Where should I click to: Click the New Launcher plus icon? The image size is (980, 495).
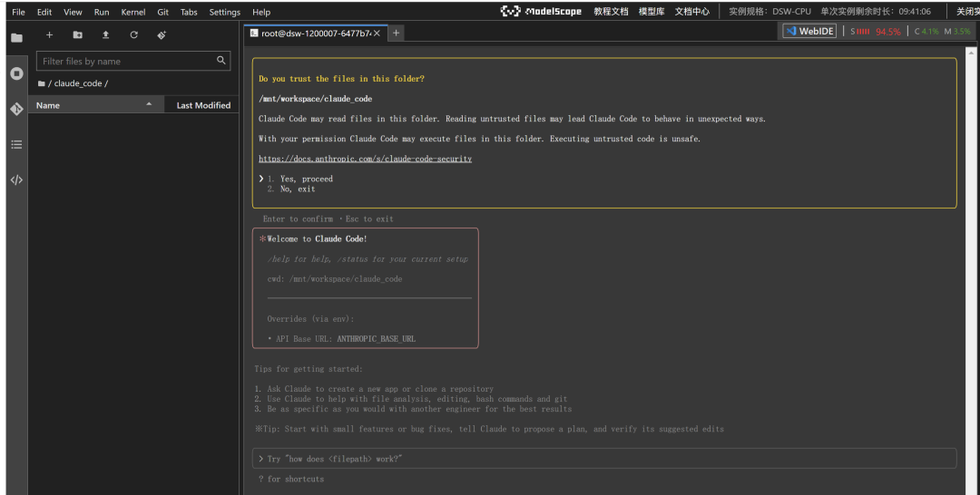[50, 35]
